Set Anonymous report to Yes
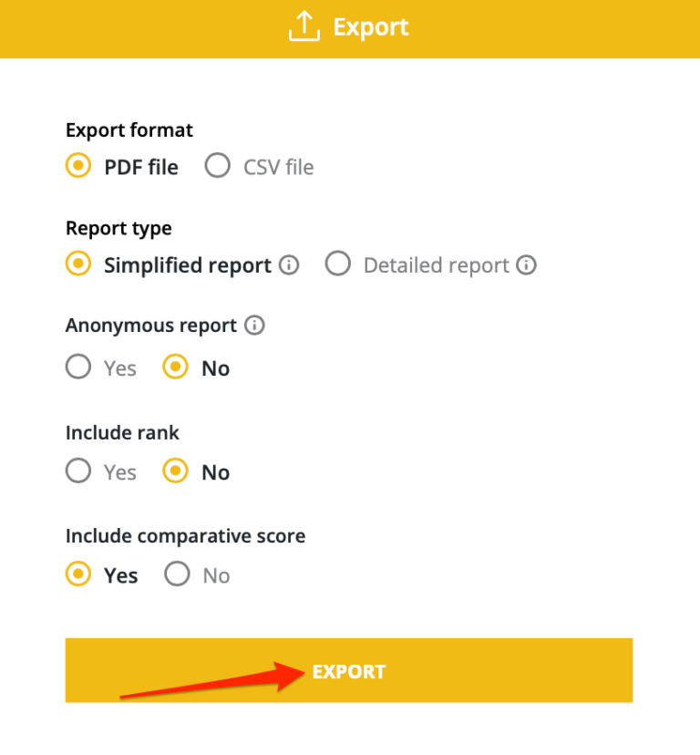 [x=78, y=367]
